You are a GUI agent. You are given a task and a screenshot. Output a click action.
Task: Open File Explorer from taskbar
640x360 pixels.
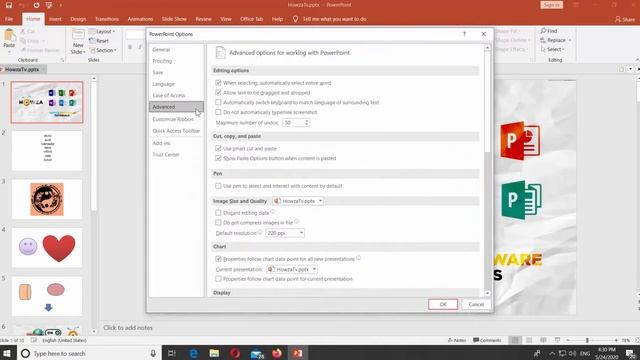click(214, 353)
